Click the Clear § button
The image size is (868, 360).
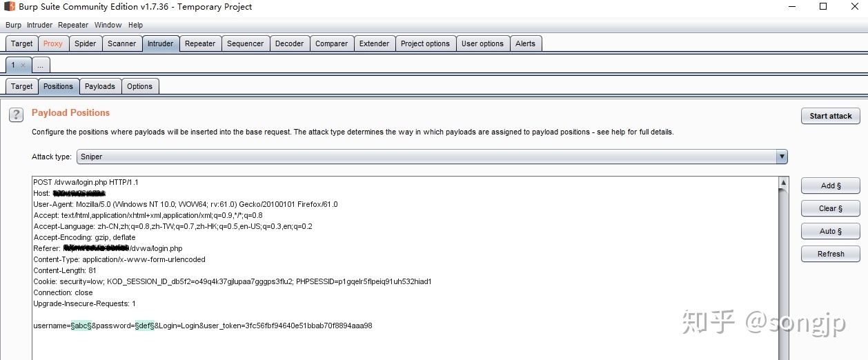click(x=830, y=208)
